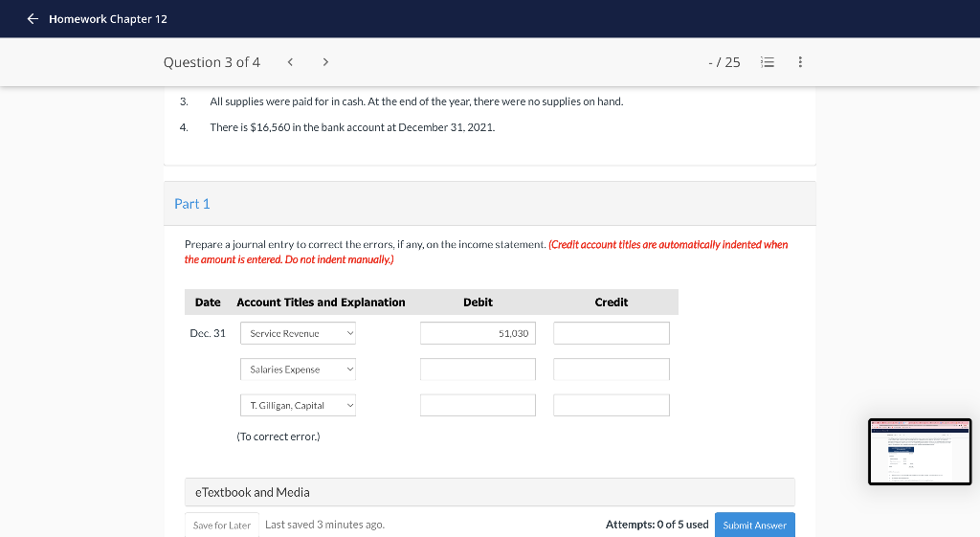
Task: Expand the eTextbook and Media section
Action: coord(489,492)
